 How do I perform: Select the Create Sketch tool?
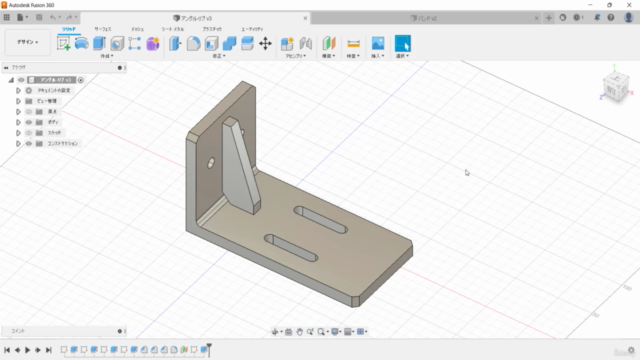click(64, 43)
